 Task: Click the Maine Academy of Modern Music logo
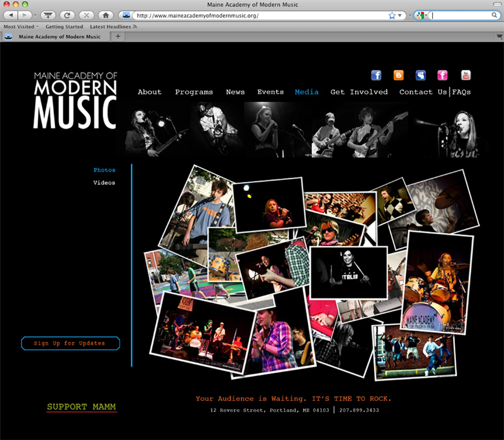coord(75,100)
